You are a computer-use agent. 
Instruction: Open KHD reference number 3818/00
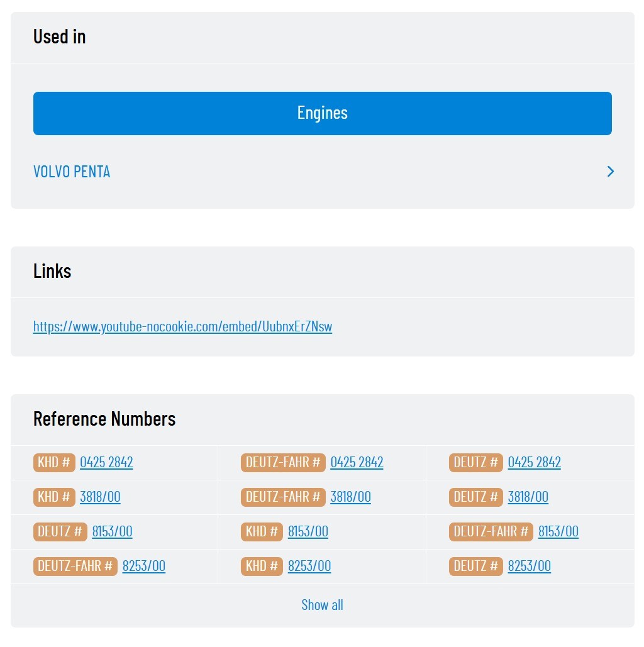click(x=100, y=497)
